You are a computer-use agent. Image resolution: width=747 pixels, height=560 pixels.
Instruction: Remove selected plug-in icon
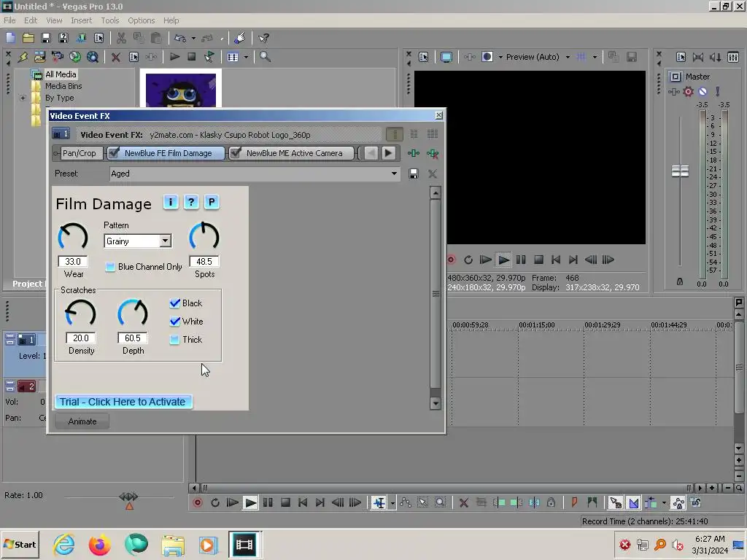[433, 153]
